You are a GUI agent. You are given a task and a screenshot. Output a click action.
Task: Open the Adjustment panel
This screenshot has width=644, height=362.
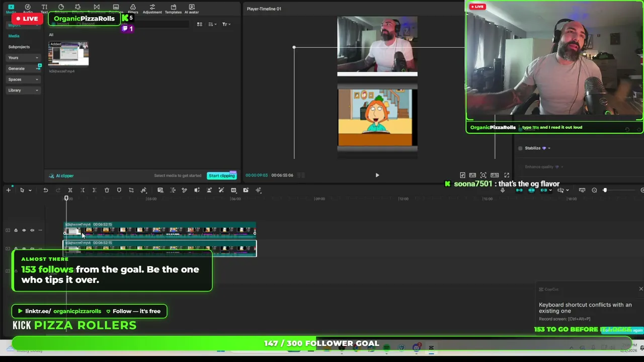pyautogui.click(x=152, y=9)
